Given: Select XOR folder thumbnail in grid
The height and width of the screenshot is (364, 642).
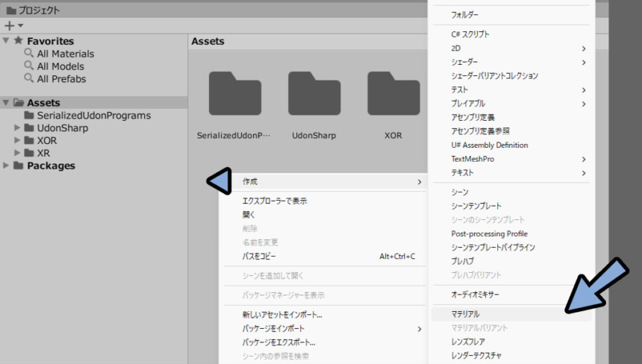Looking at the screenshot, I should (393, 94).
